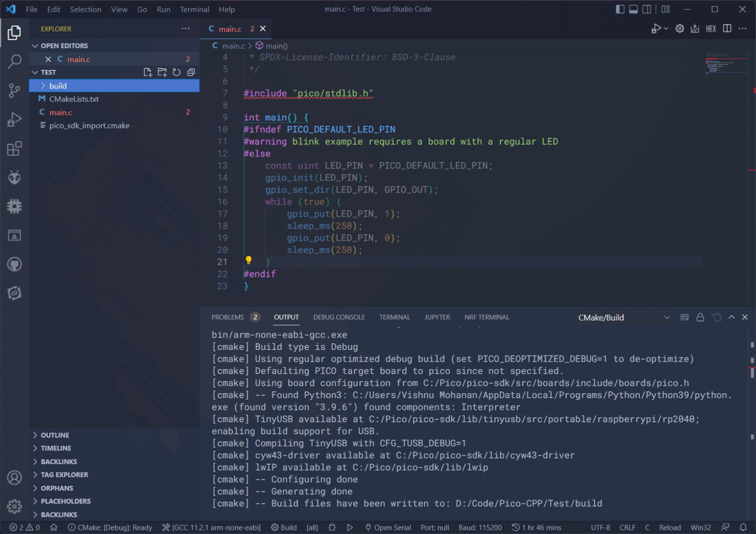Toggle output scroll lock padlock
The height and width of the screenshot is (534, 756).
(700, 317)
